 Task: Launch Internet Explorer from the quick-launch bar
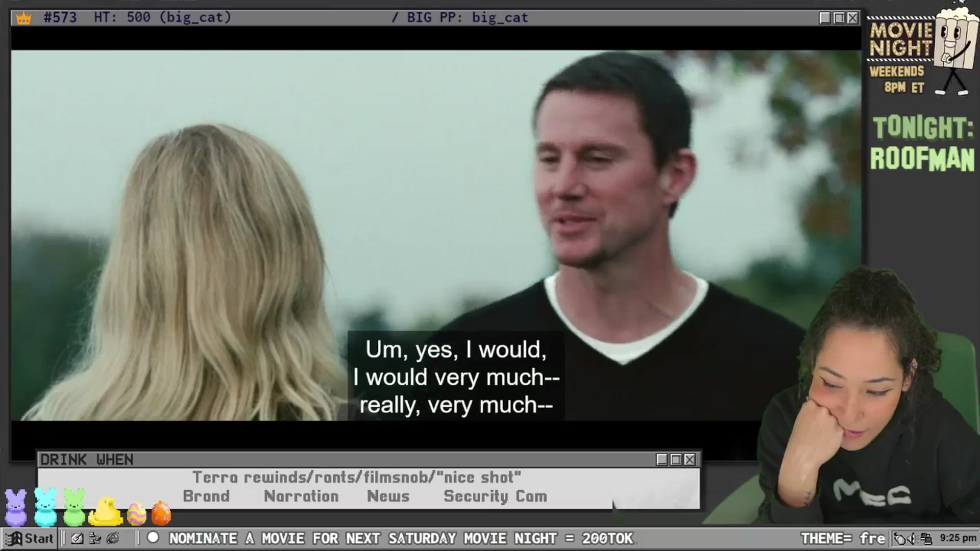tap(113, 538)
